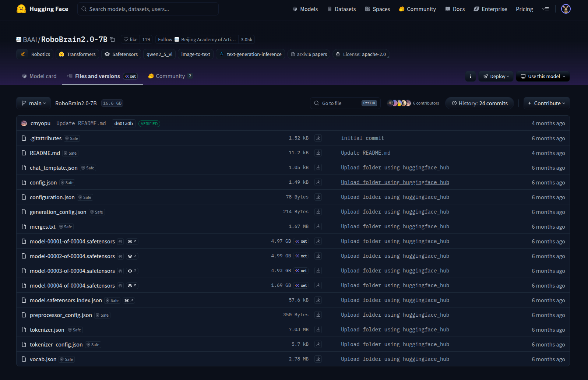Open the README.md file
Image resolution: width=588 pixels, height=380 pixels.
point(45,153)
